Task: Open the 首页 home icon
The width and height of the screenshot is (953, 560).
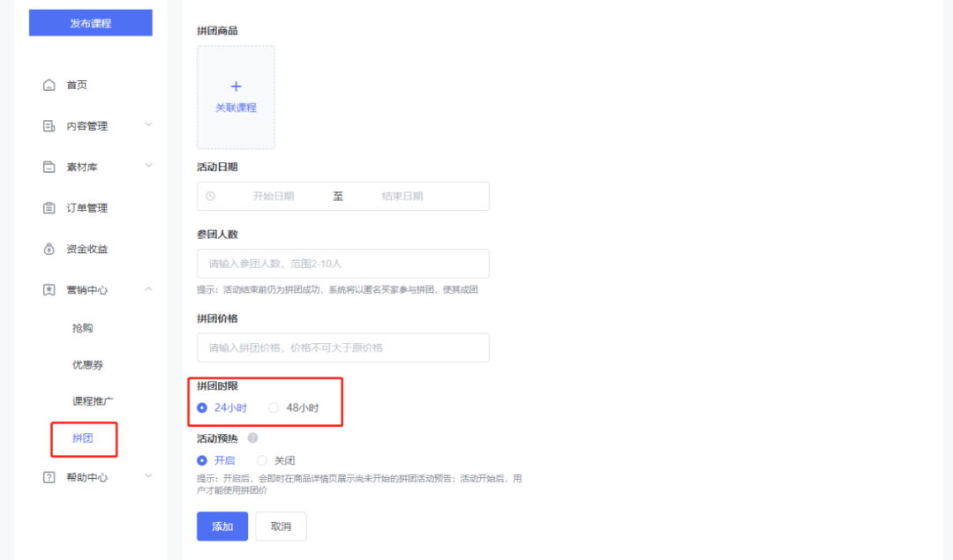Action: click(49, 85)
